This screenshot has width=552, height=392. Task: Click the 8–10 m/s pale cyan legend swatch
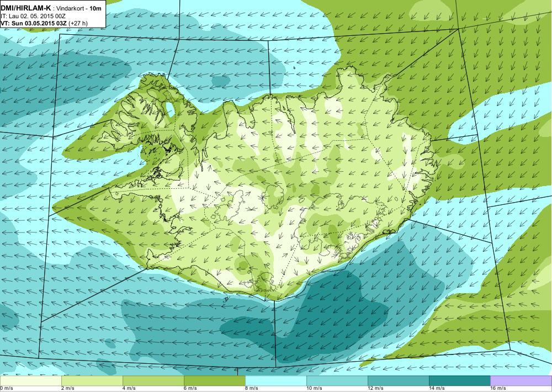click(x=275, y=381)
